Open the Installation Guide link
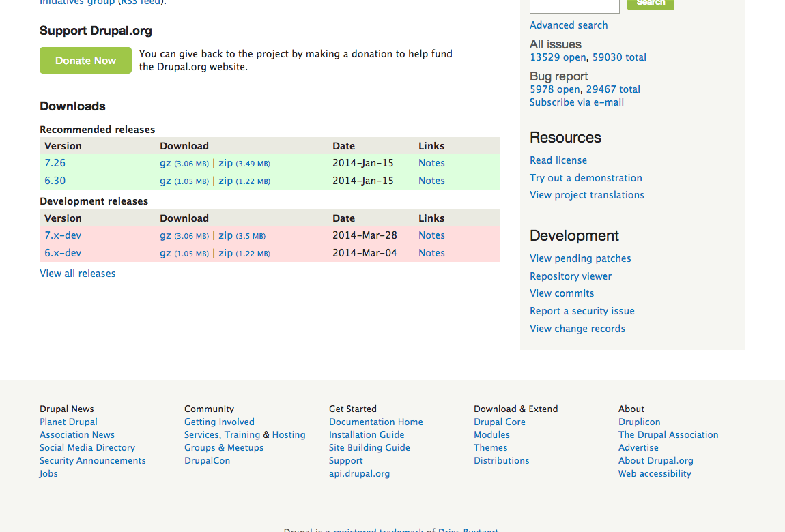The width and height of the screenshot is (785, 532). [367, 434]
